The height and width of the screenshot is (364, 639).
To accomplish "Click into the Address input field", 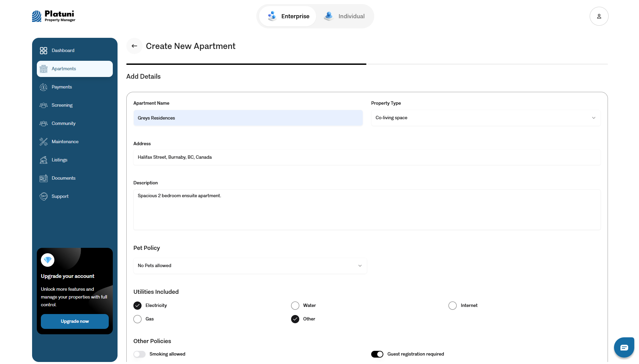I will pyautogui.click(x=367, y=157).
